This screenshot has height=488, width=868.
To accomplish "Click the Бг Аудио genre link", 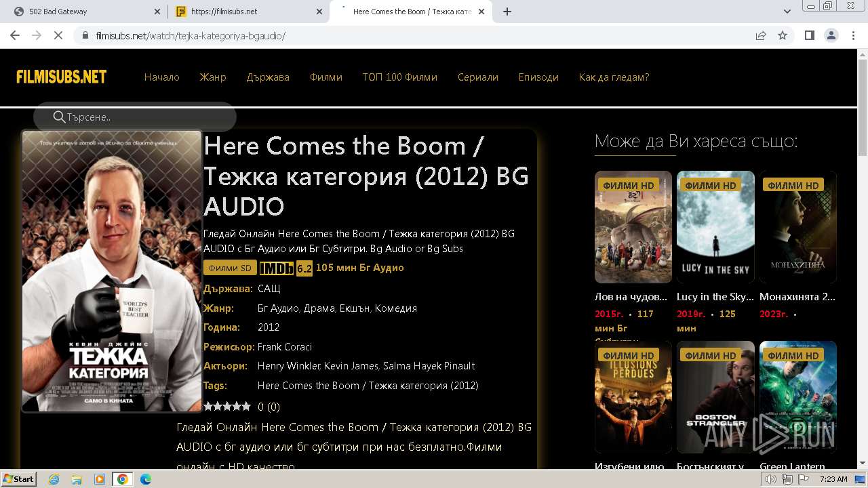I will tap(278, 308).
